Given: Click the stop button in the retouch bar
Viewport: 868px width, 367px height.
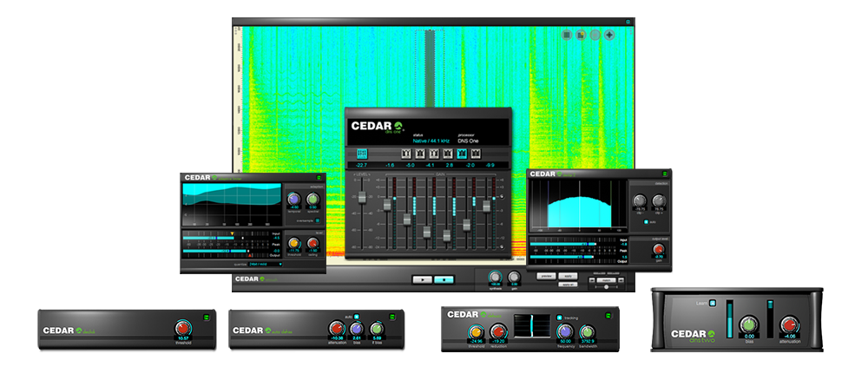Looking at the screenshot, I should pos(444,279).
